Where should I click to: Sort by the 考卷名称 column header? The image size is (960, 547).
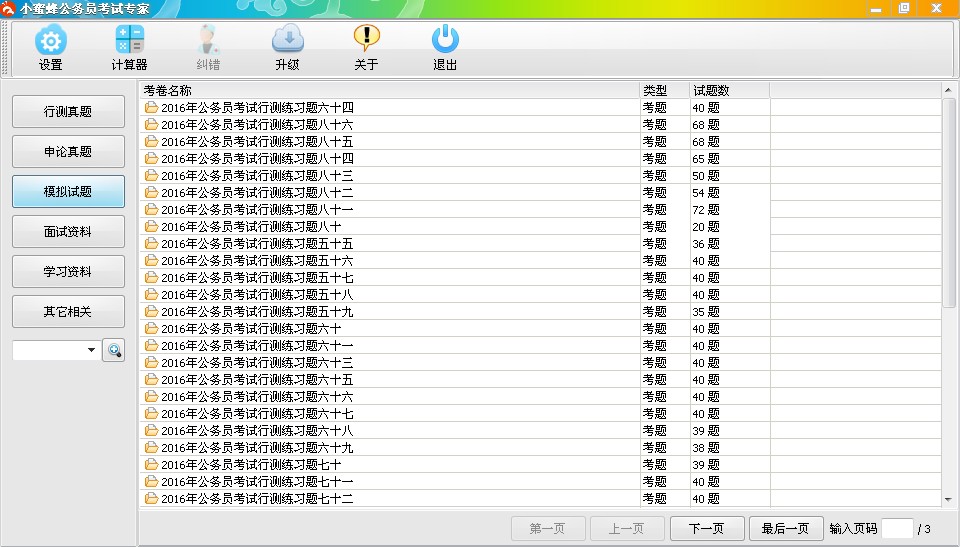390,91
